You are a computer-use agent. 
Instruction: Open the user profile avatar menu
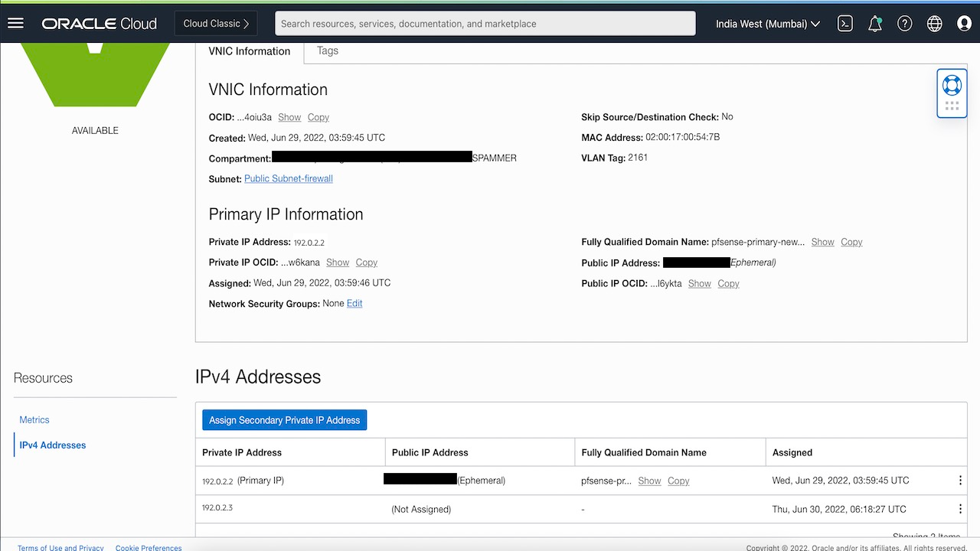pyautogui.click(x=963, y=23)
